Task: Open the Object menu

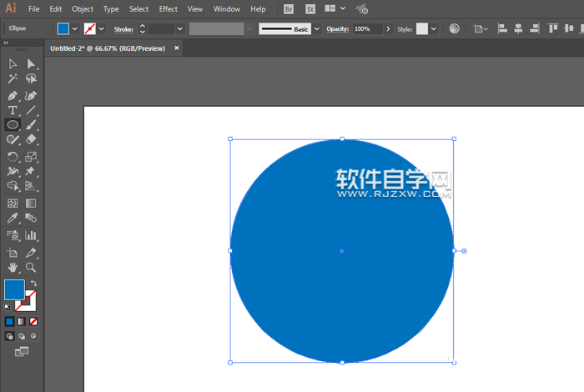Action: (x=83, y=8)
